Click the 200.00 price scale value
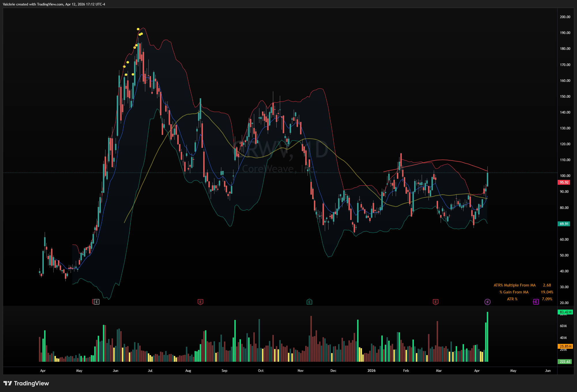577x392 pixels. point(565,17)
